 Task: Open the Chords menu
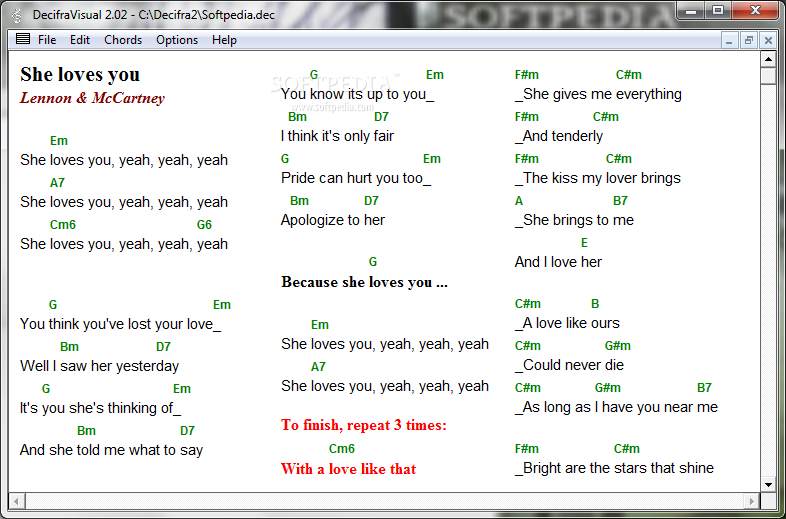(123, 40)
